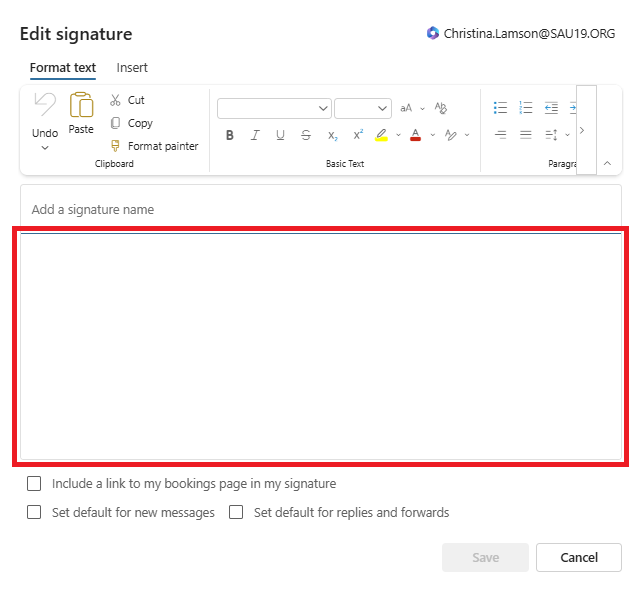641x591 pixels.
Task: Check Set default for replies and forwards
Action: [x=237, y=513]
